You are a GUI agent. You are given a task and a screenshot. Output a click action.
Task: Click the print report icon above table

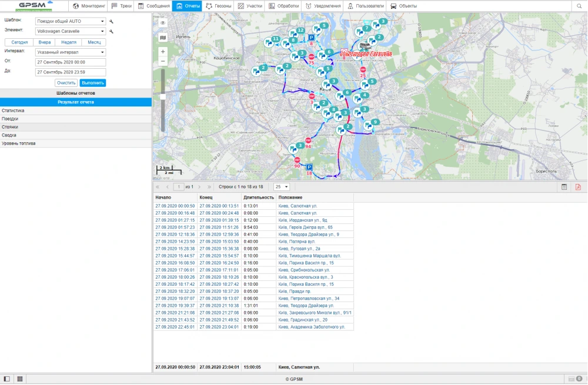click(564, 187)
